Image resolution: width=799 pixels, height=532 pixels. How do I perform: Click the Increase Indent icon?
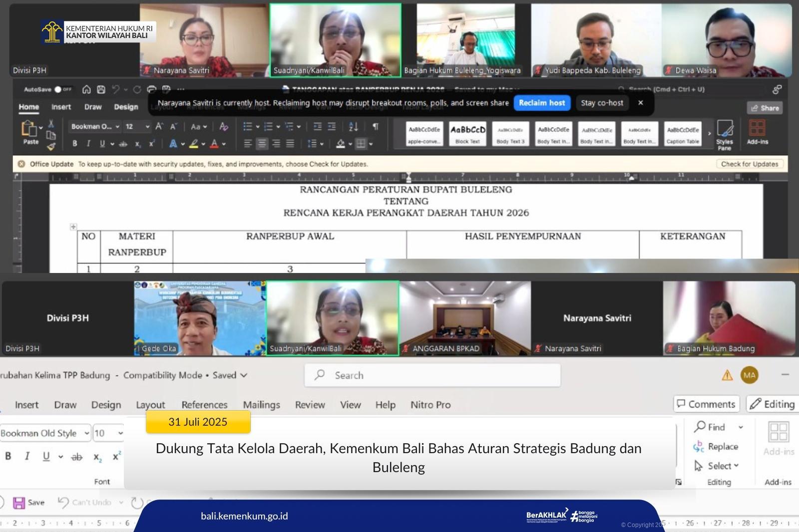[x=332, y=127]
